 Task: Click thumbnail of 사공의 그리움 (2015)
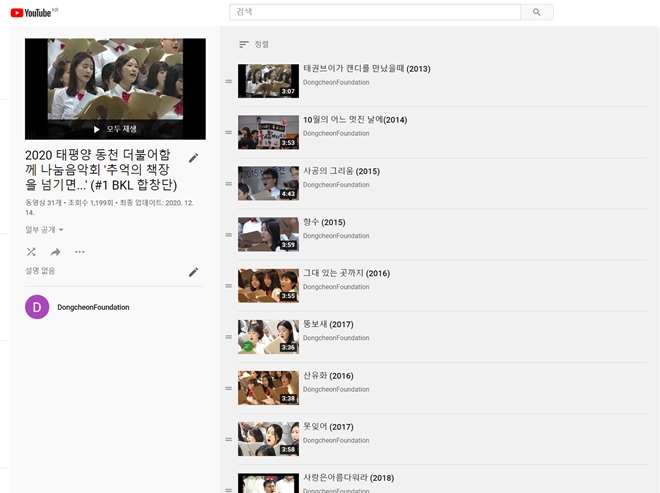[x=268, y=183]
